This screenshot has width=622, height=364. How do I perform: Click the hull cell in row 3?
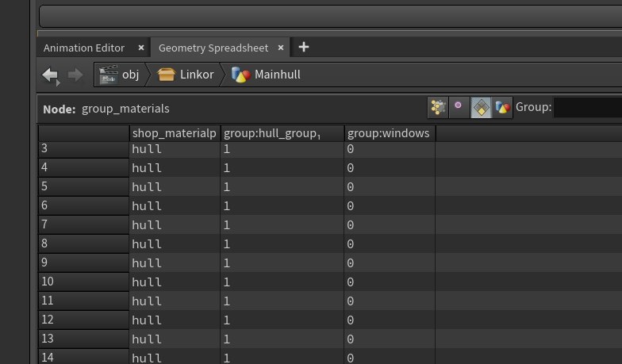point(175,149)
